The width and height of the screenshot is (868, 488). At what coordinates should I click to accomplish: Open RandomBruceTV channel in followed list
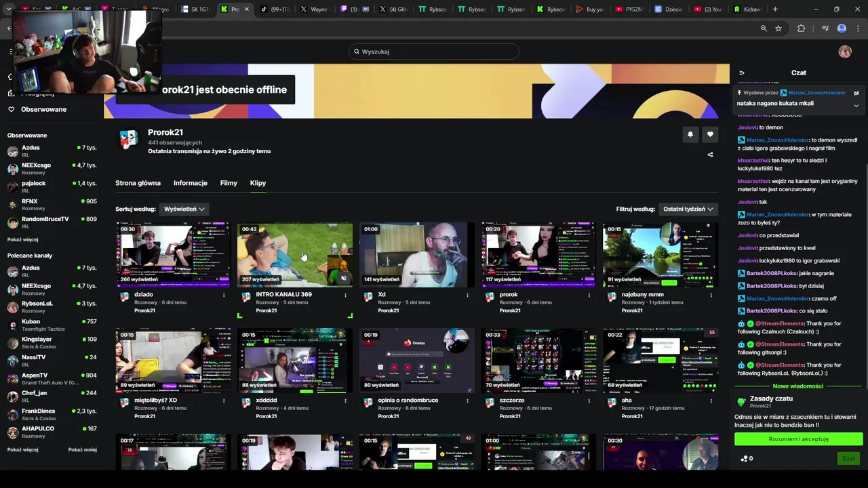(52, 222)
